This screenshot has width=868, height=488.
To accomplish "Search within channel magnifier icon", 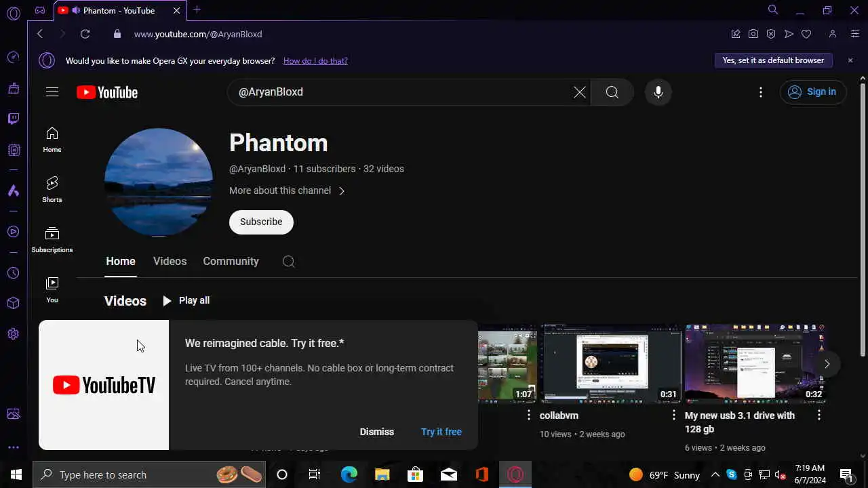I will [x=288, y=262].
